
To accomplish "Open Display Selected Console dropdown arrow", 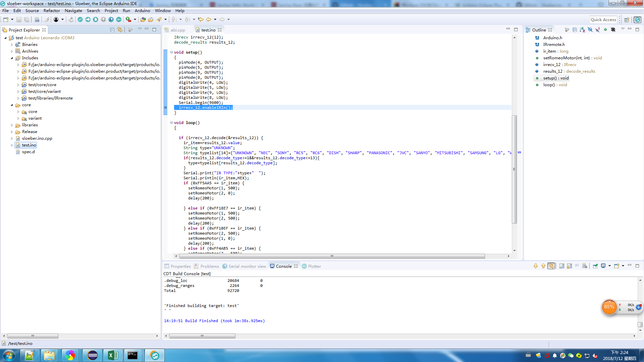I will point(609,266).
